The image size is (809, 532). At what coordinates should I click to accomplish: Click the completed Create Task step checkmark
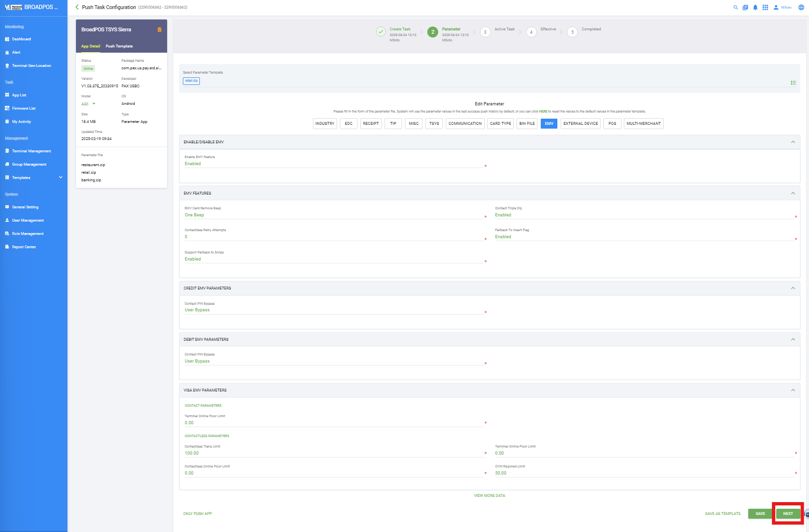pos(381,32)
